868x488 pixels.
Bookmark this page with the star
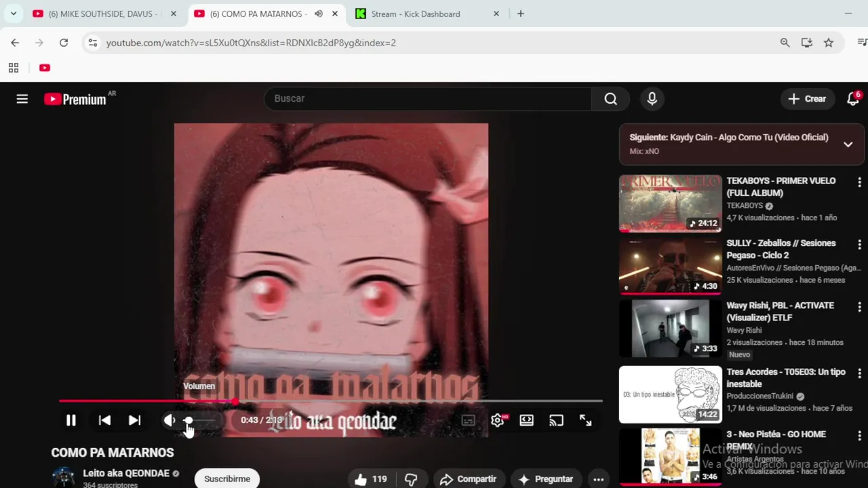tap(829, 43)
